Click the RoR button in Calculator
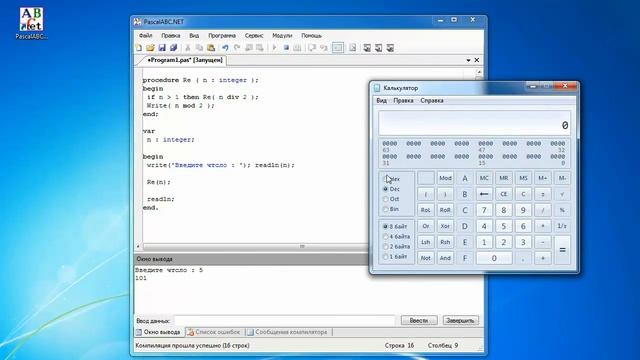 click(445, 210)
